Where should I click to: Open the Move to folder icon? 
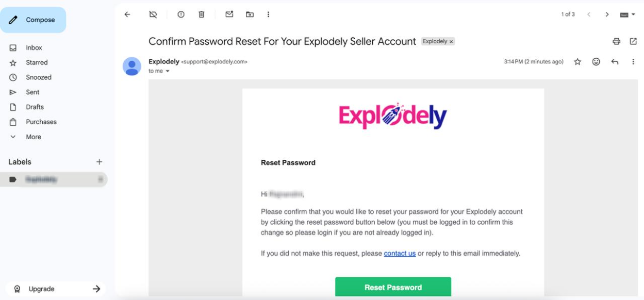[x=250, y=14]
